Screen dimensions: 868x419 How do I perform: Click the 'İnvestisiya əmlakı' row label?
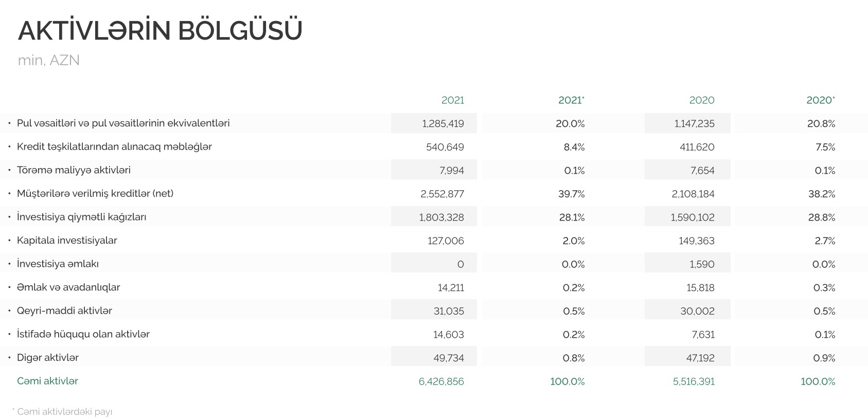58,264
